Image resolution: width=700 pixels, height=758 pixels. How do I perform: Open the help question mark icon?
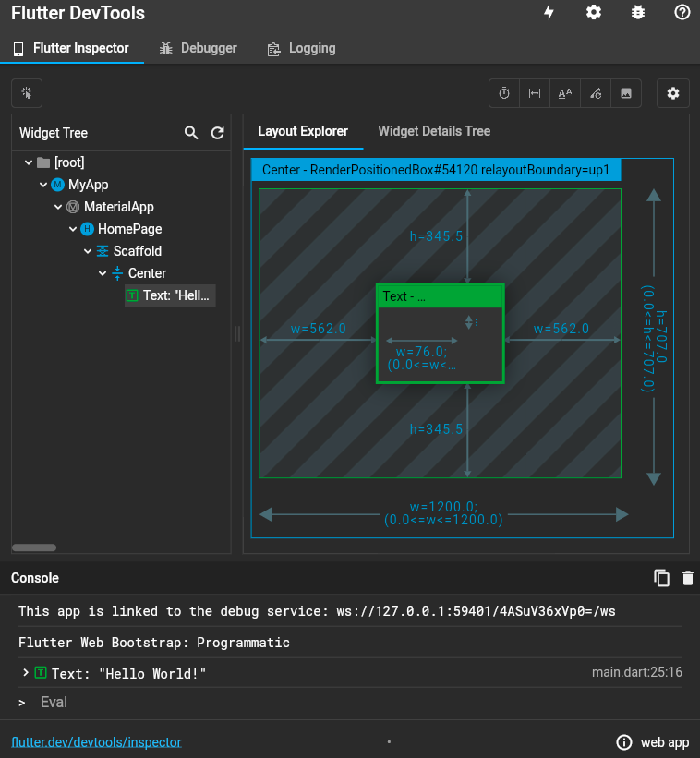682,13
